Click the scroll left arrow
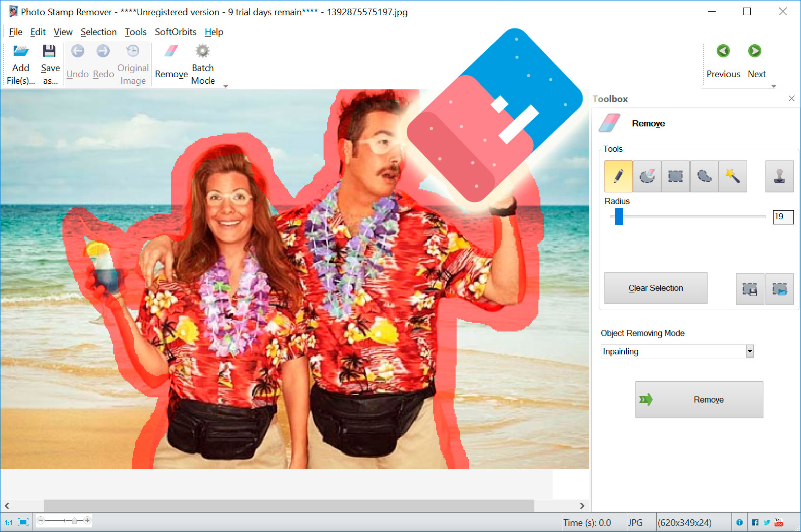The height and width of the screenshot is (532, 801). tap(7, 506)
